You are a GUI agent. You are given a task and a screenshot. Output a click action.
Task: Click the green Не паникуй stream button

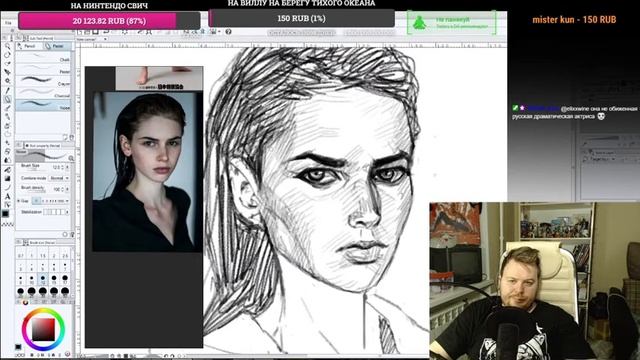coord(452,22)
